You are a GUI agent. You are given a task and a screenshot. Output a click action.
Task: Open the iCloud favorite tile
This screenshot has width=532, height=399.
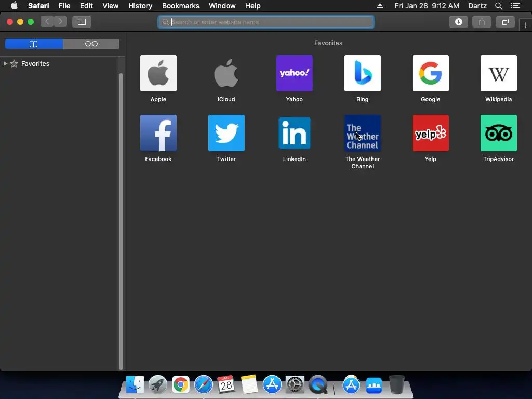click(x=227, y=73)
